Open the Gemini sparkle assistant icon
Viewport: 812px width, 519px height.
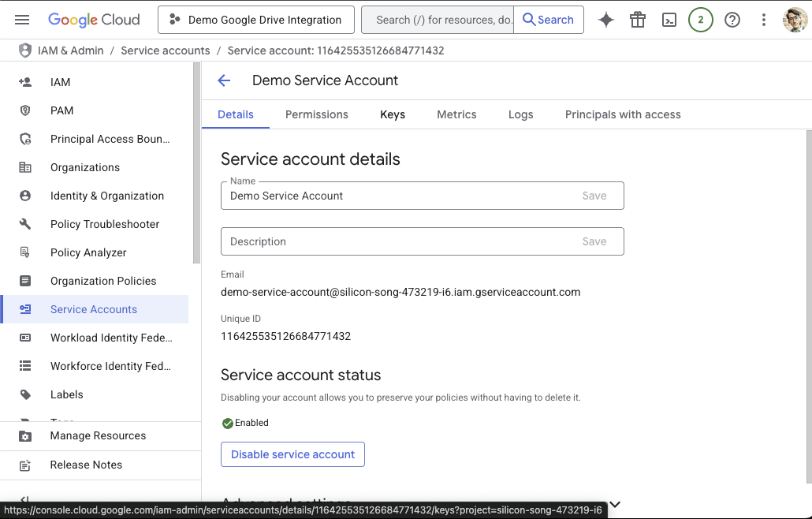(x=606, y=20)
